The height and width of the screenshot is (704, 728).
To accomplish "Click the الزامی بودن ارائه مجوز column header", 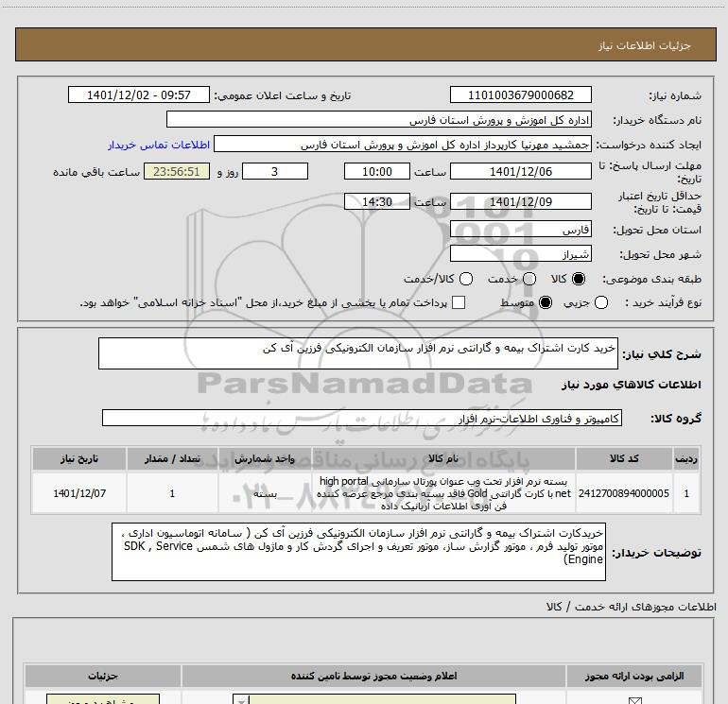I will point(634,676).
